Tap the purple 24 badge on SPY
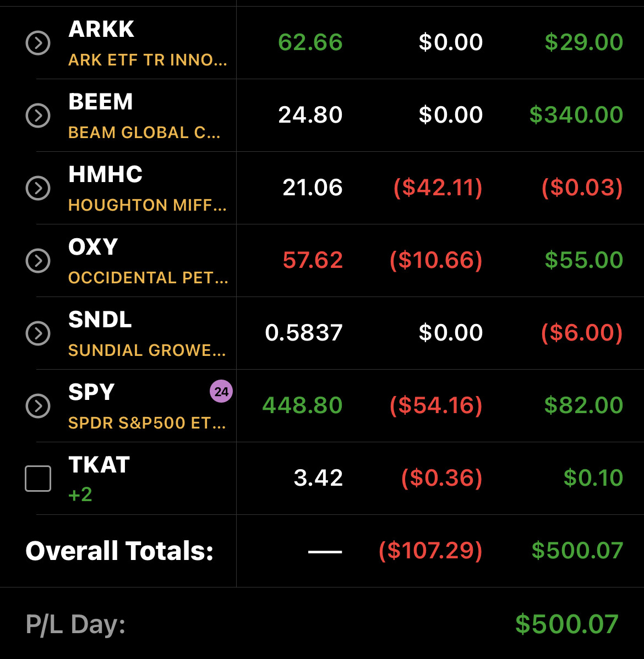 tap(221, 391)
